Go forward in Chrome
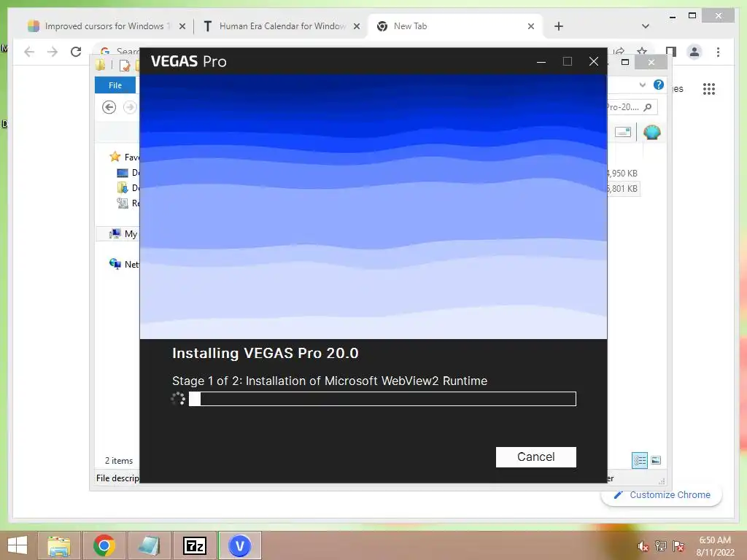This screenshot has width=747, height=560. (53, 52)
